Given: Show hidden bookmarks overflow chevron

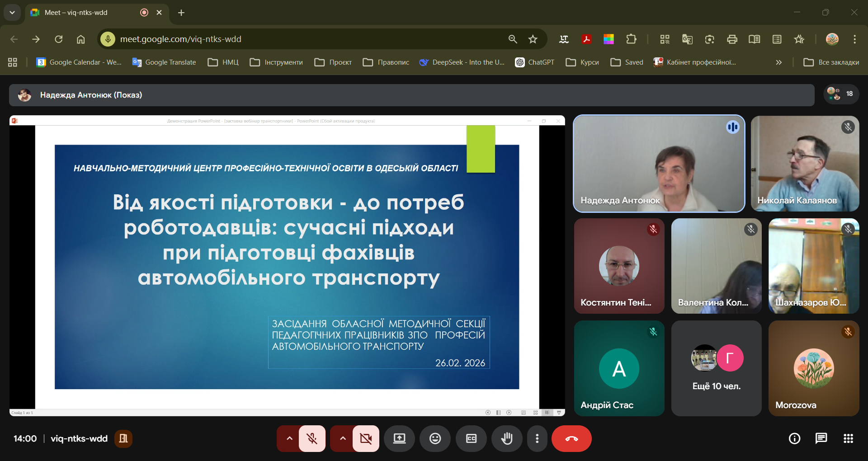Looking at the screenshot, I should 778,62.
